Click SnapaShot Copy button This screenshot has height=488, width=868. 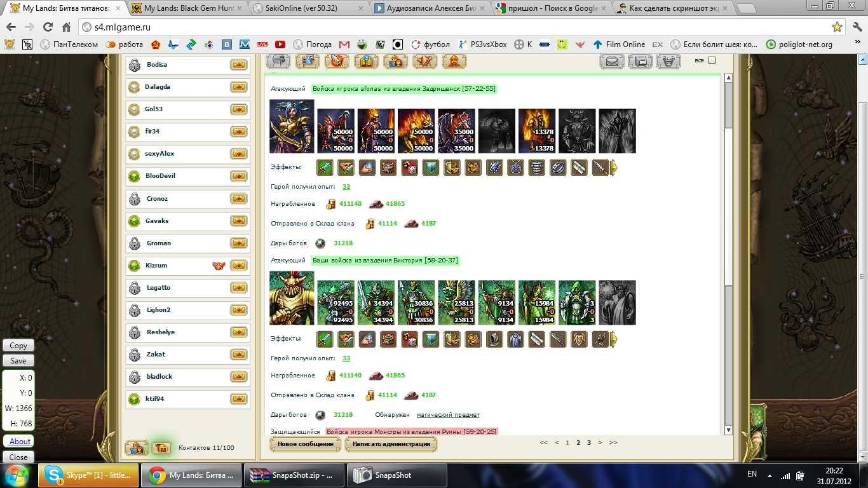pyautogui.click(x=18, y=346)
